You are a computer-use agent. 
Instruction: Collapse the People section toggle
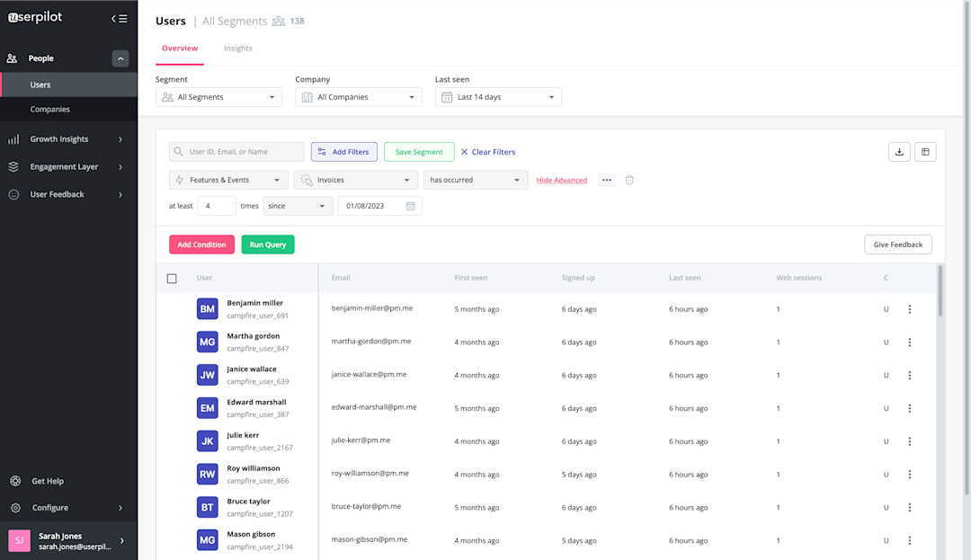[x=120, y=58]
